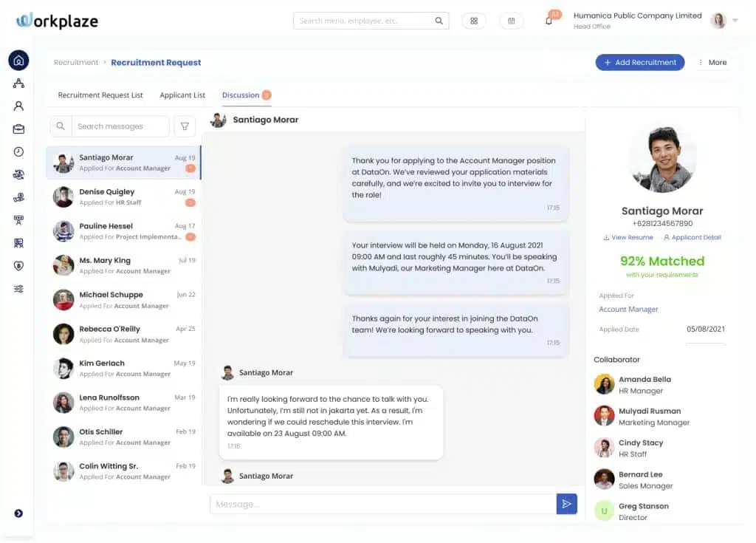Click the Search messages field
The width and height of the screenshot is (756, 543).
pos(120,126)
